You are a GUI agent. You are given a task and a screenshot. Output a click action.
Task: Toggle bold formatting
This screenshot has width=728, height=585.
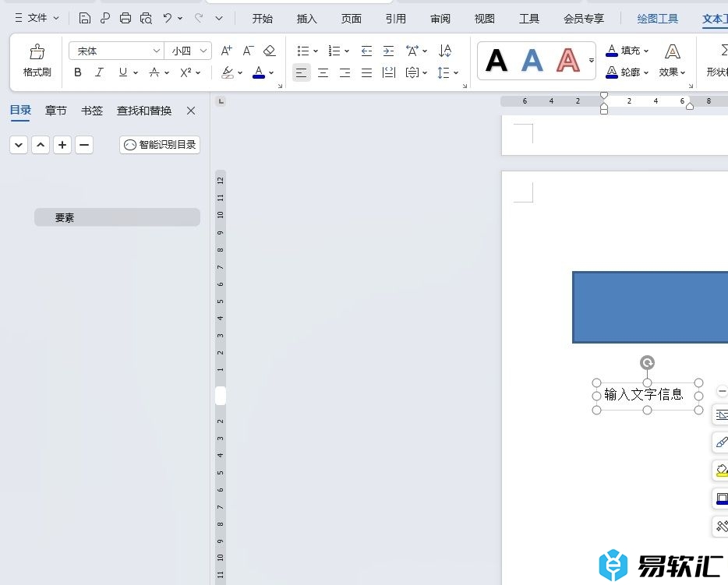tap(78, 72)
